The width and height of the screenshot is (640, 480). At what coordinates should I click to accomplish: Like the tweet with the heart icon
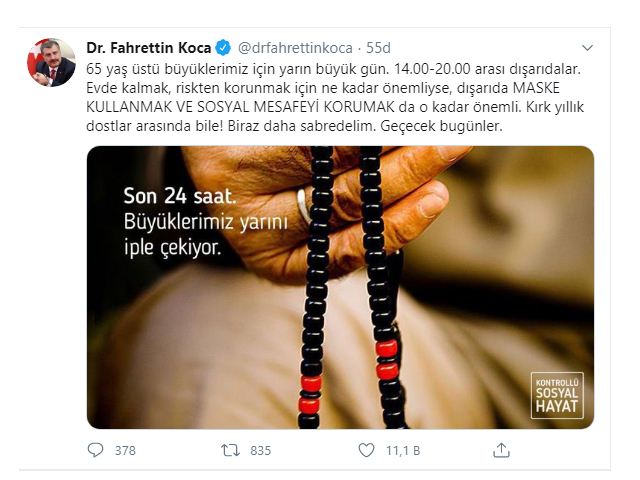tap(366, 450)
